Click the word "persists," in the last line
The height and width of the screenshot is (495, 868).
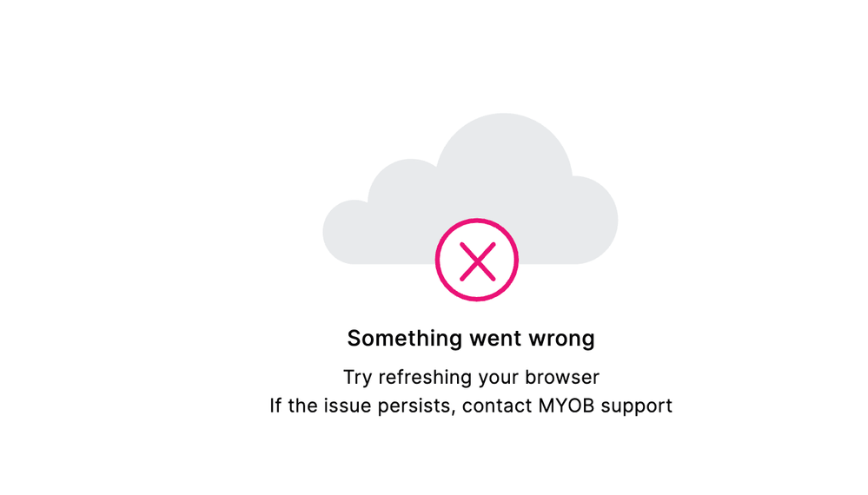pyautogui.click(x=416, y=406)
